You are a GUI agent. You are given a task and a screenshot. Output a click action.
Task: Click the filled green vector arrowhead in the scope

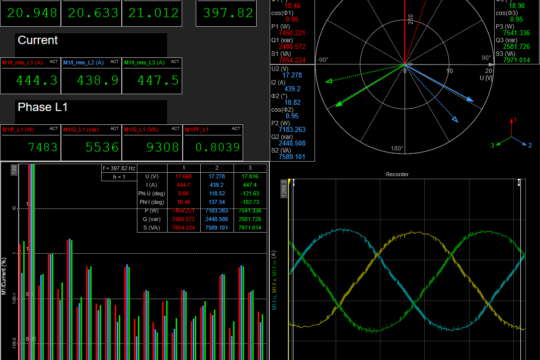(339, 104)
